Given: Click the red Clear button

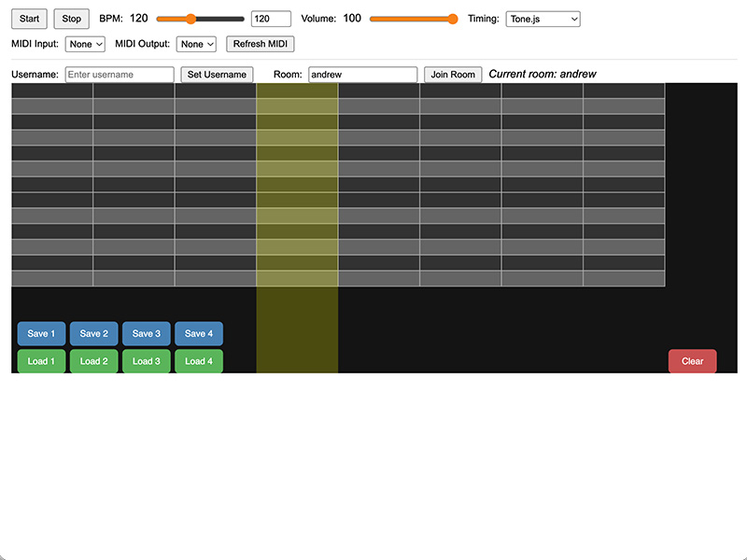Looking at the screenshot, I should (692, 361).
